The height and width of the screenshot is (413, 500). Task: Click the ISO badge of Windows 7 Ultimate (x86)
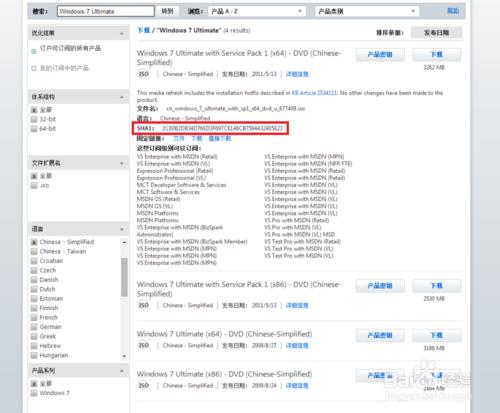click(144, 385)
